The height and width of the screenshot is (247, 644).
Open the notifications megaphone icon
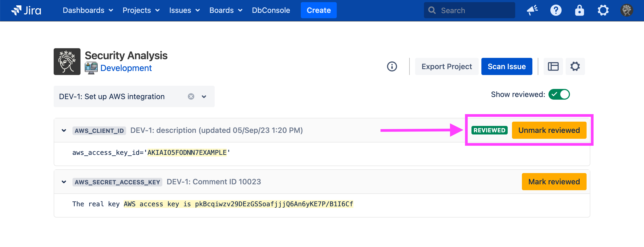pyautogui.click(x=532, y=10)
